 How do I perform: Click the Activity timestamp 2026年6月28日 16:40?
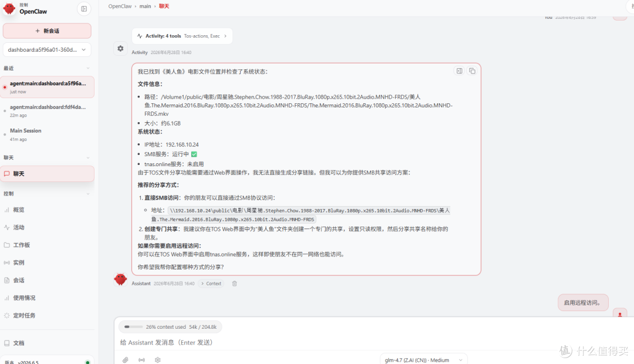point(171,53)
